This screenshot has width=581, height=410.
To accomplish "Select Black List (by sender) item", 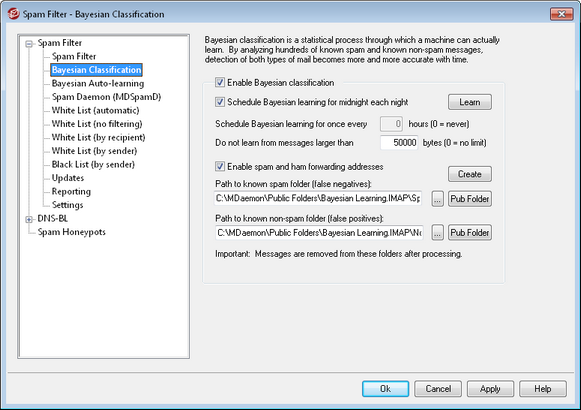I will 93,164.
